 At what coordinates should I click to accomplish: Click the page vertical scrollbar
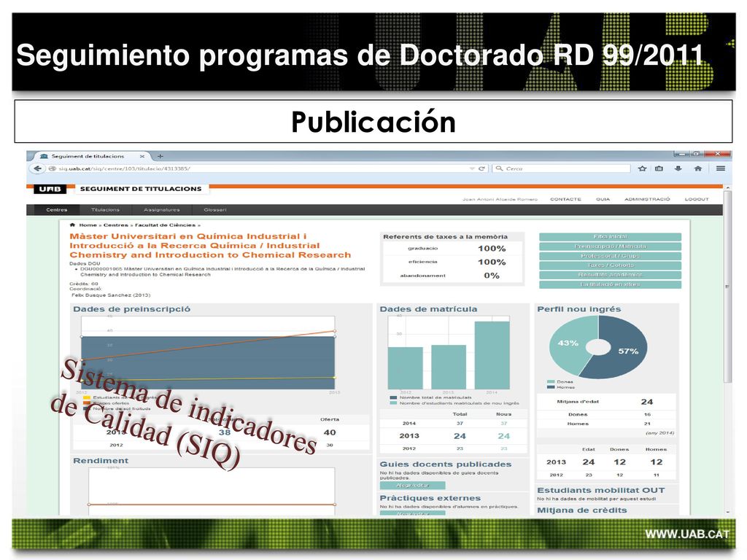[x=727, y=286]
